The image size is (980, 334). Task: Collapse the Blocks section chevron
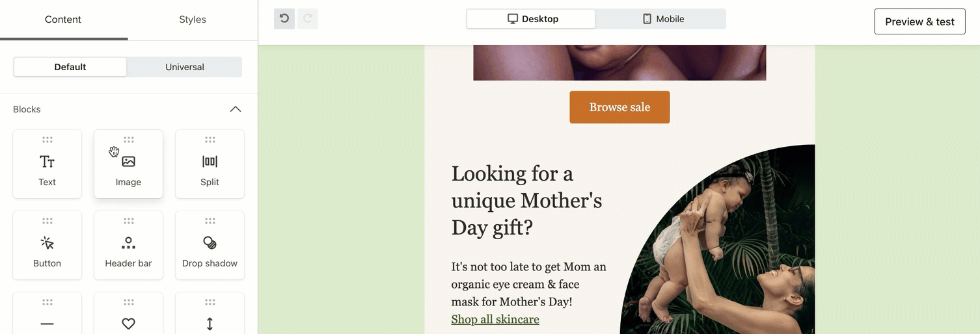click(x=236, y=109)
